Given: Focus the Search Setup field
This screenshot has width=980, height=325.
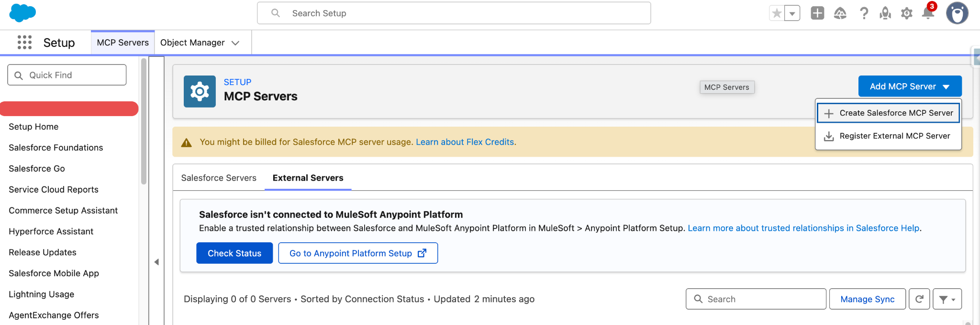Looking at the screenshot, I should click(x=454, y=13).
